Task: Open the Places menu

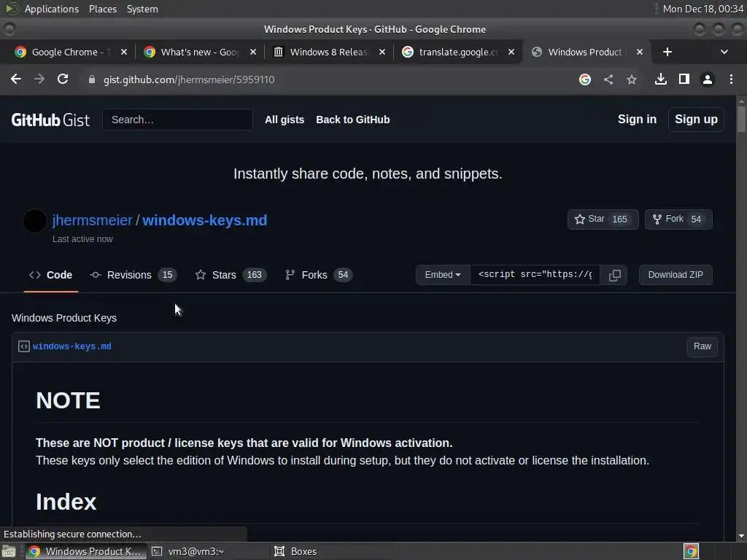Action: pos(102,9)
